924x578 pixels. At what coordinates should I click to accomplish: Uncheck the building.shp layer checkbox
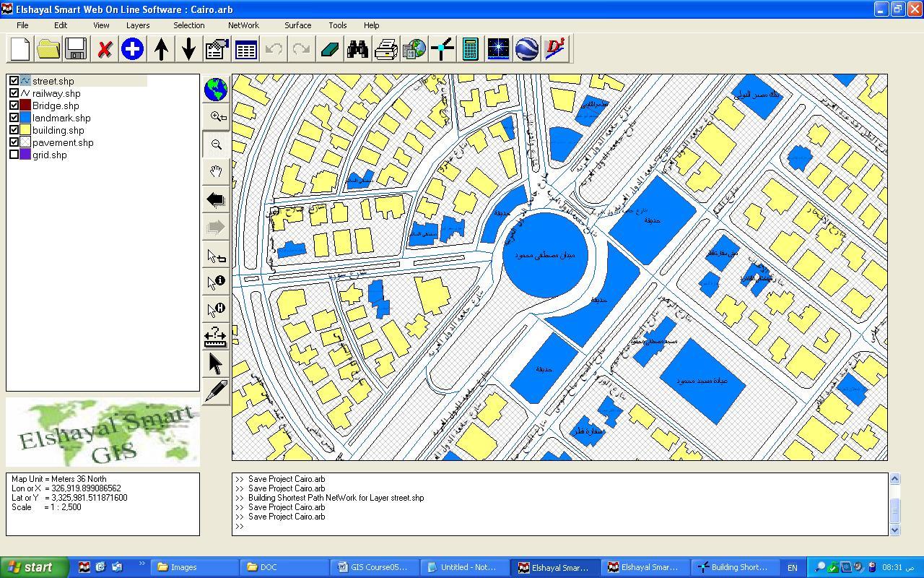click(x=14, y=130)
